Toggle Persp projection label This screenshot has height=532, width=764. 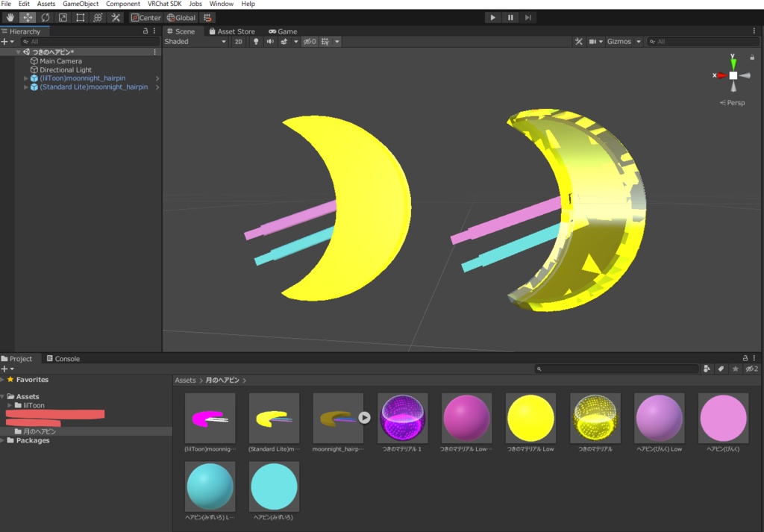click(x=733, y=103)
